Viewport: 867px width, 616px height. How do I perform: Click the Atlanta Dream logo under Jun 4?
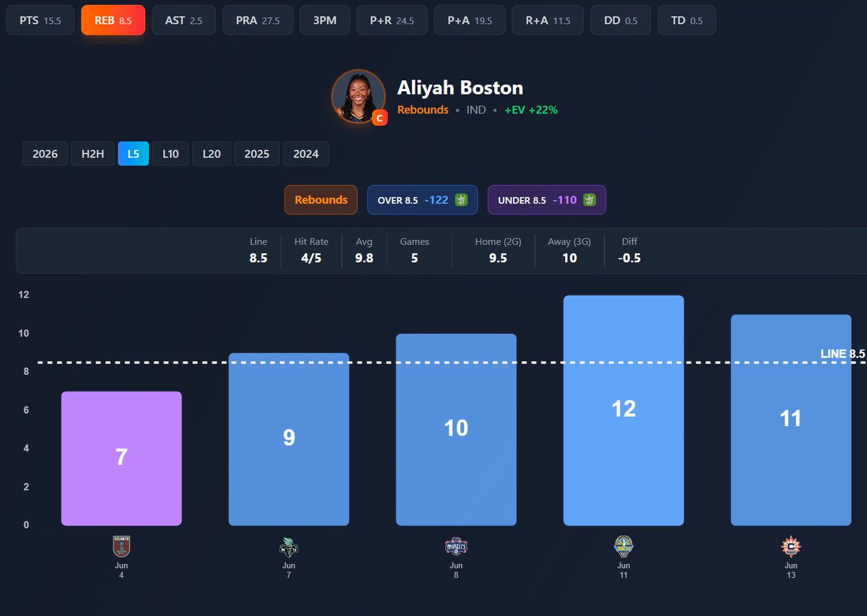point(121,547)
